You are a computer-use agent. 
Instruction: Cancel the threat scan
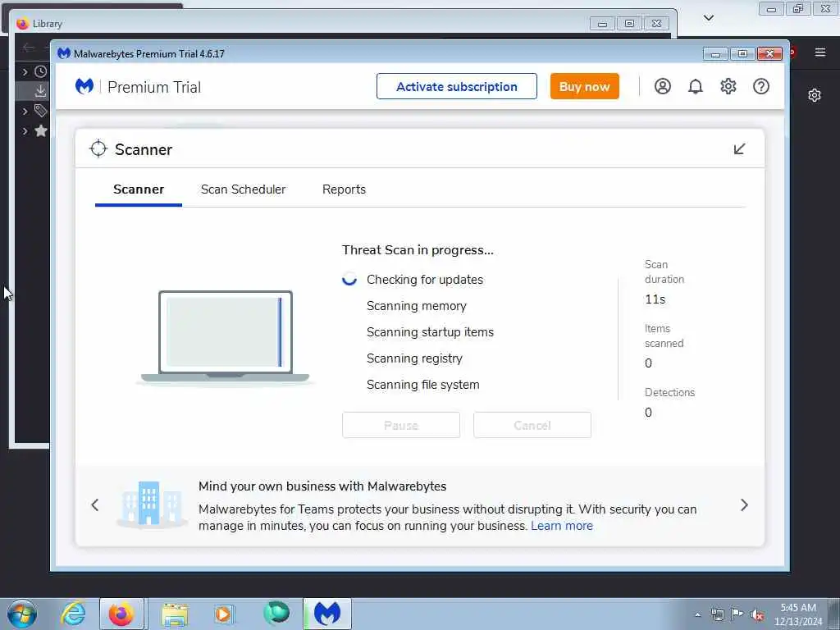click(532, 426)
